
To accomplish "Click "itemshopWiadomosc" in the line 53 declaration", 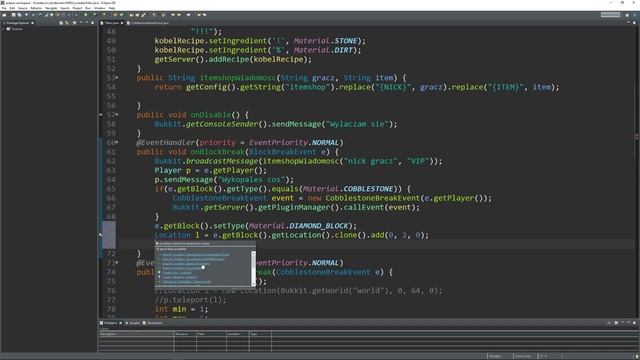I will click(238, 78).
